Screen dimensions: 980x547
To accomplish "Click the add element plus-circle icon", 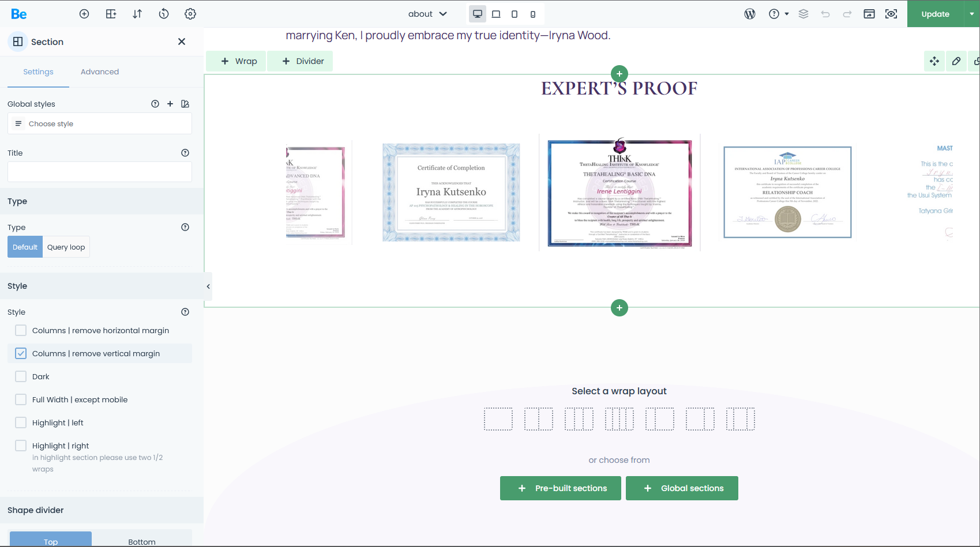I will click(84, 14).
